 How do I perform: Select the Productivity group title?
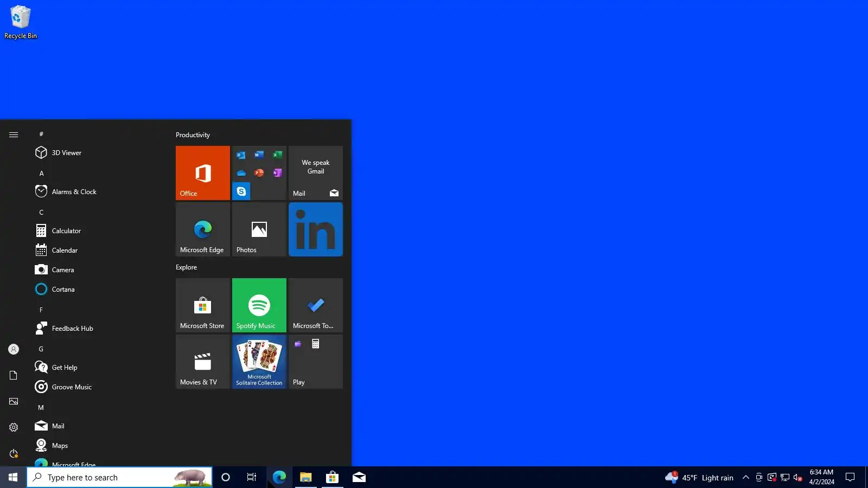[193, 135]
